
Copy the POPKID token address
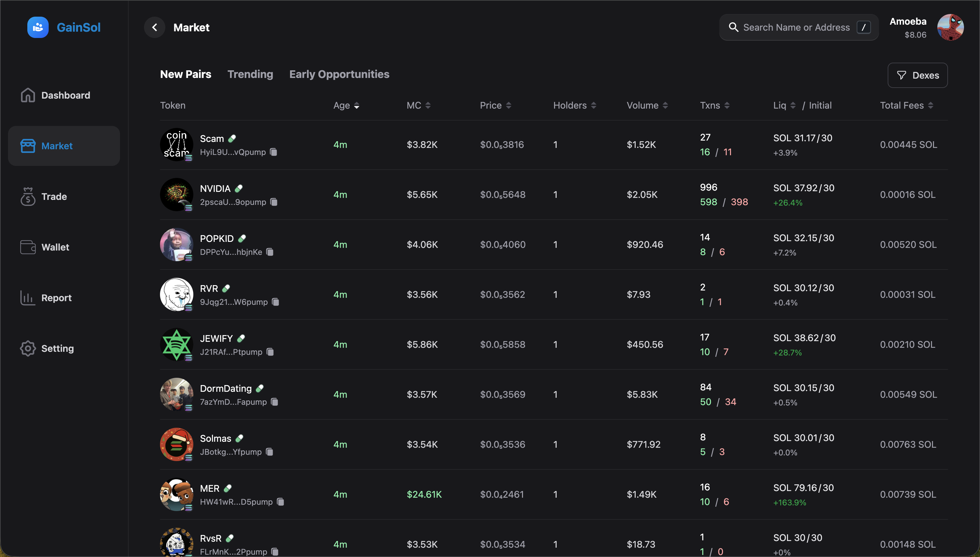[269, 252]
